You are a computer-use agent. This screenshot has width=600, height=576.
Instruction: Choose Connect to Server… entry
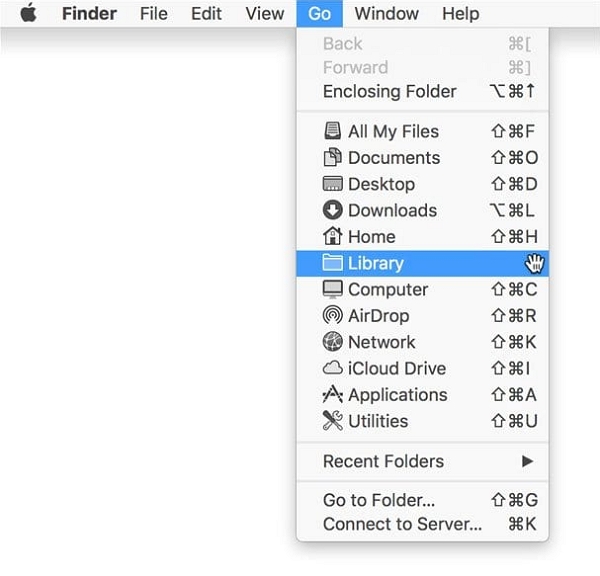point(422,524)
